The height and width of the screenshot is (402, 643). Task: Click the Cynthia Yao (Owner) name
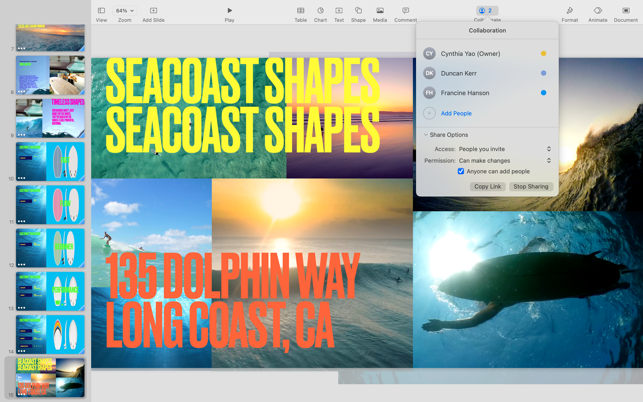pos(470,53)
